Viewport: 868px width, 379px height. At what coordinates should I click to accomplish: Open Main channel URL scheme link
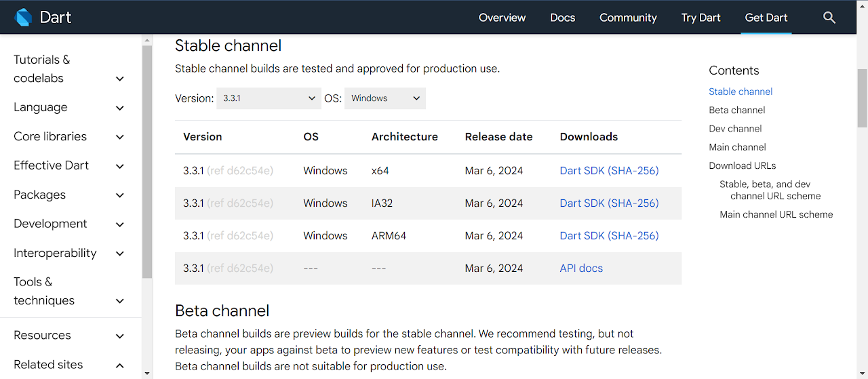776,214
